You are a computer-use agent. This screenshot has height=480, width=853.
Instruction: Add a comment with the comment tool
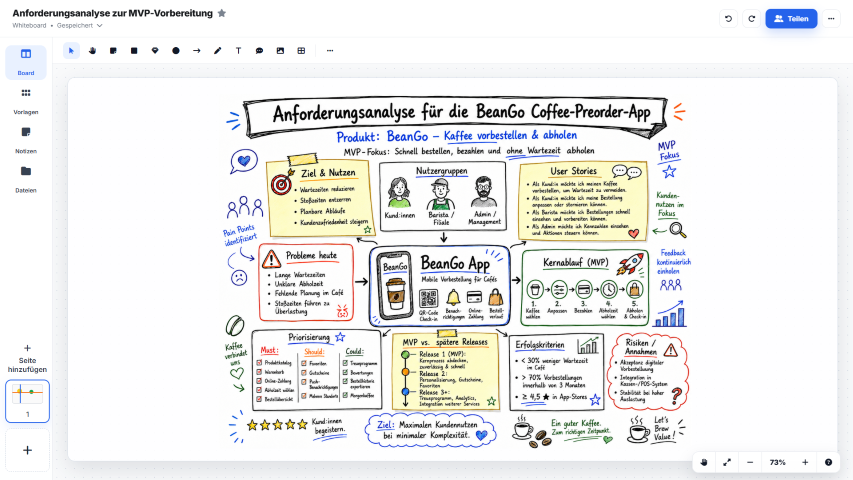click(259, 51)
